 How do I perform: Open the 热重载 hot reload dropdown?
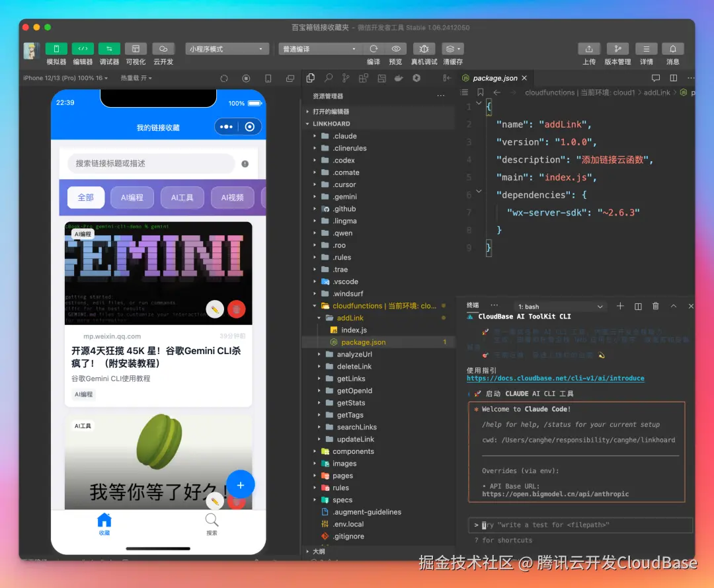(136, 78)
